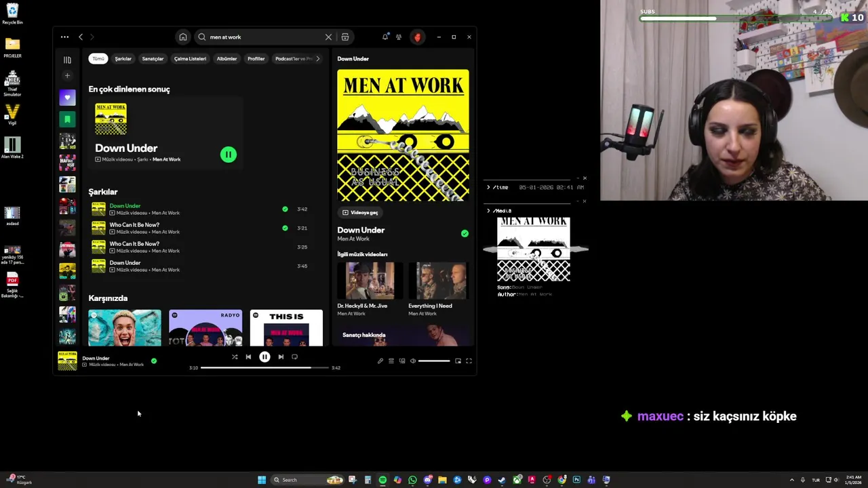Open the user profile avatar
This screenshot has height=488, width=868.
pyautogui.click(x=417, y=37)
